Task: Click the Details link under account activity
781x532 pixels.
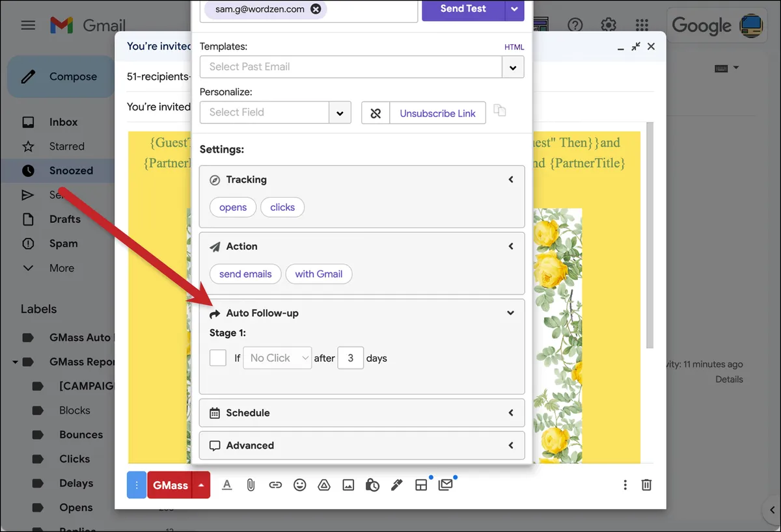Action: pos(729,379)
